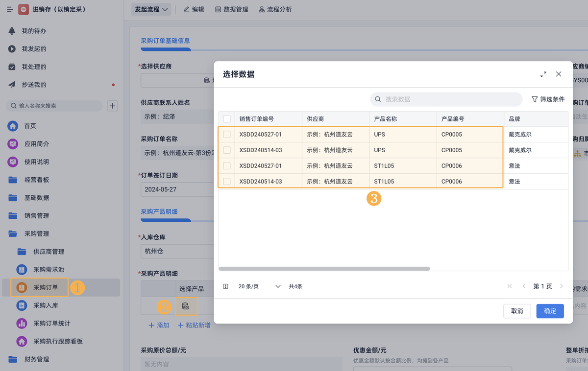Viewport: 588px width, 371px height.
Task: Click column settings icon in dialog footer
Action: (225, 286)
